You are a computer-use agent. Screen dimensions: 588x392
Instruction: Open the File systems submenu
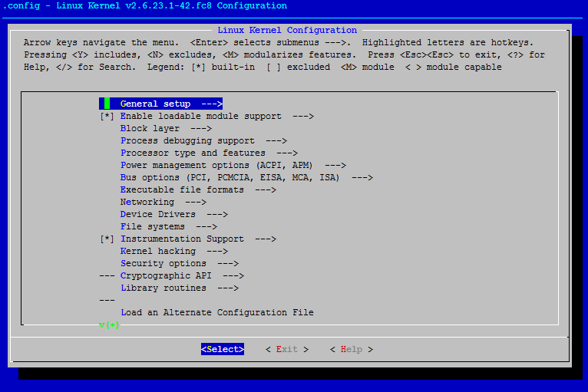point(169,227)
